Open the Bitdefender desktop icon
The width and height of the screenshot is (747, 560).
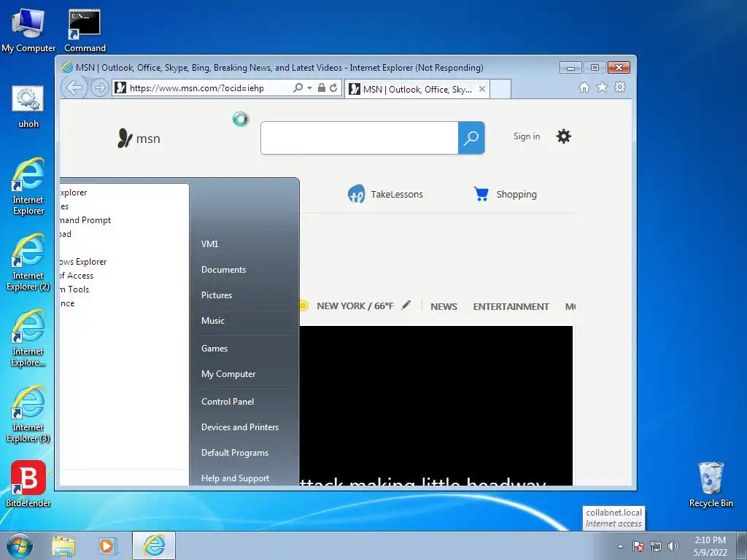tap(28, 483)
